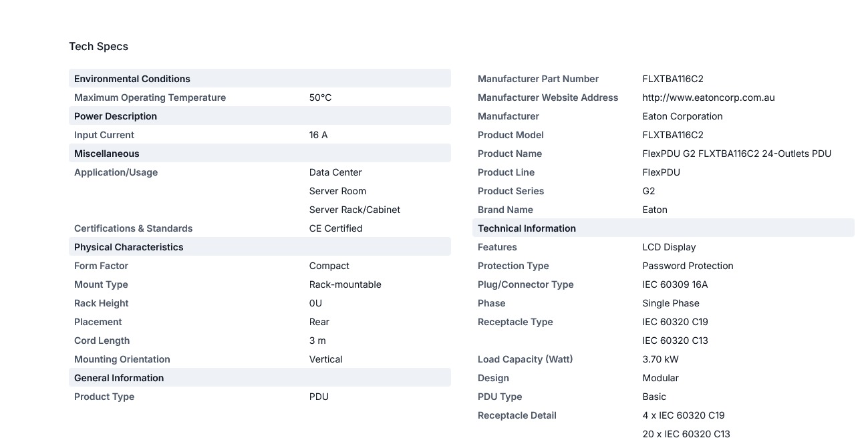Select the Password Protection value
This screenshot has height=448, width=868.
click(x=688, y=266)
